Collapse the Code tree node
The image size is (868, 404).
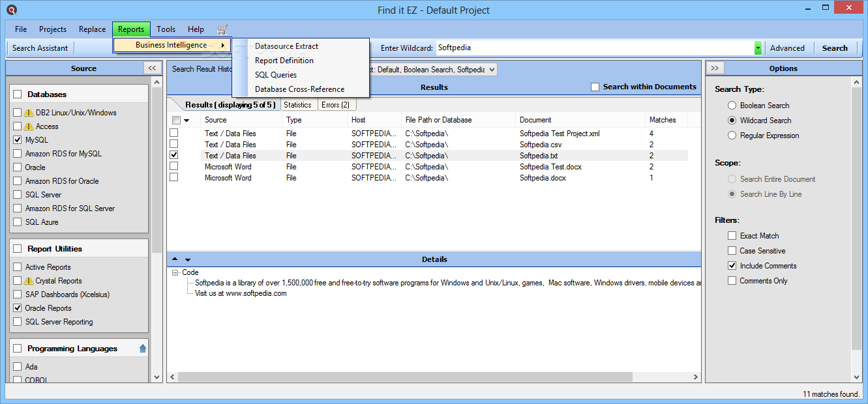tap(175, 273)
